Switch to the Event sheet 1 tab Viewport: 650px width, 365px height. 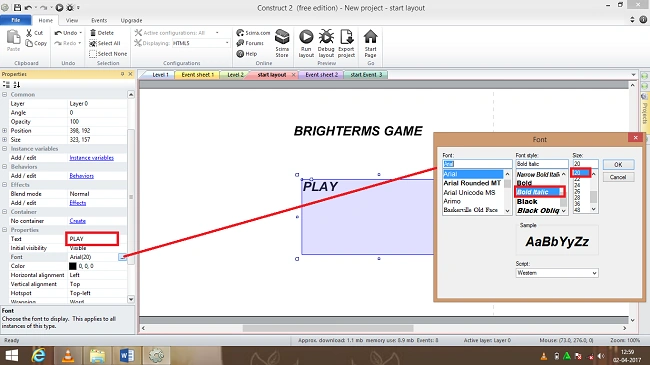coord(197,75)
